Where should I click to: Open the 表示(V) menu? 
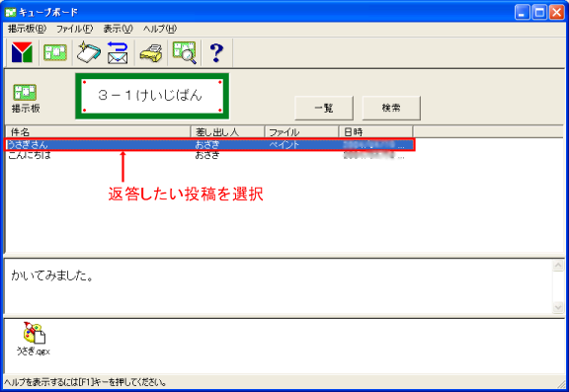tap(118, 29)
